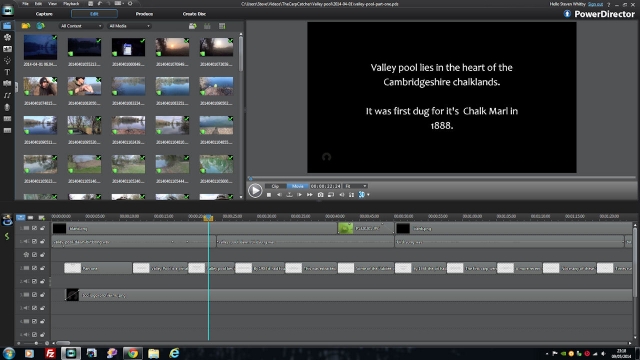
Task: Open the Effect Room icon in left sidebar
Action: (x=7, y=37)
